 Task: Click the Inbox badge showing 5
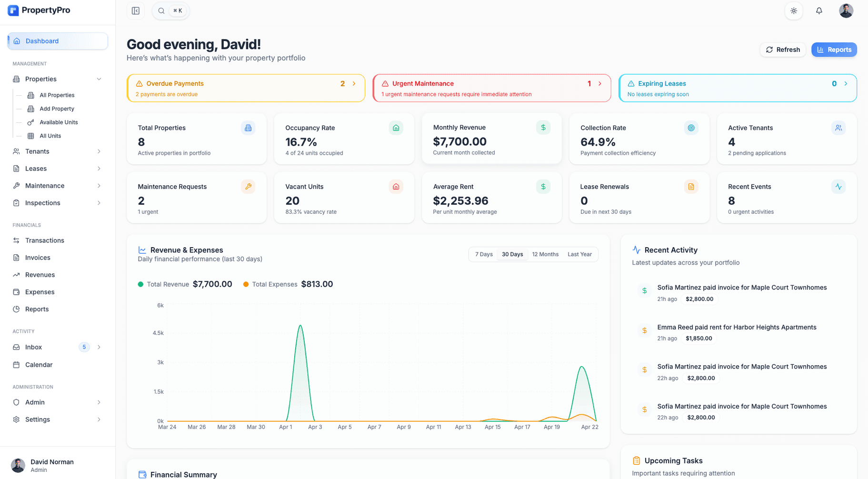(84, 347)
